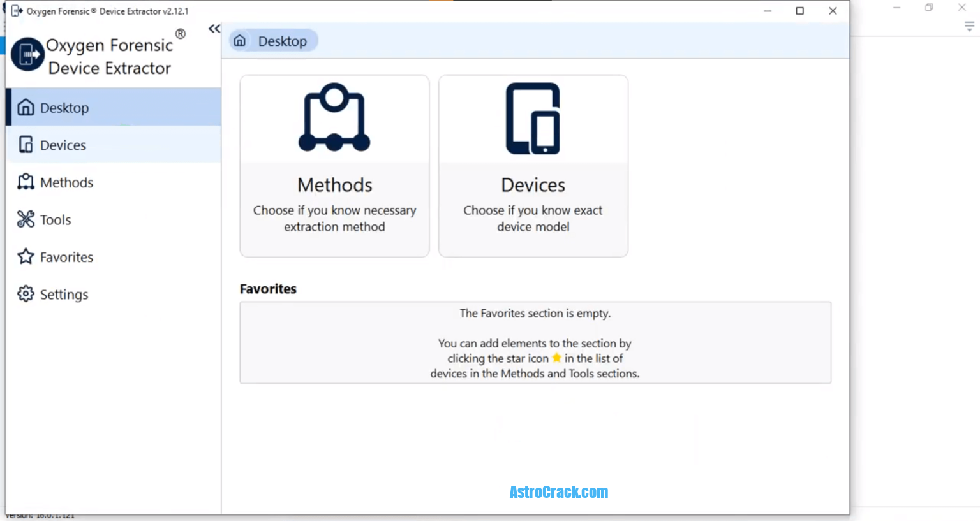Screen dimensions: 980x524
Task: Open Favorites via the star icon
Action: (24, 257)
